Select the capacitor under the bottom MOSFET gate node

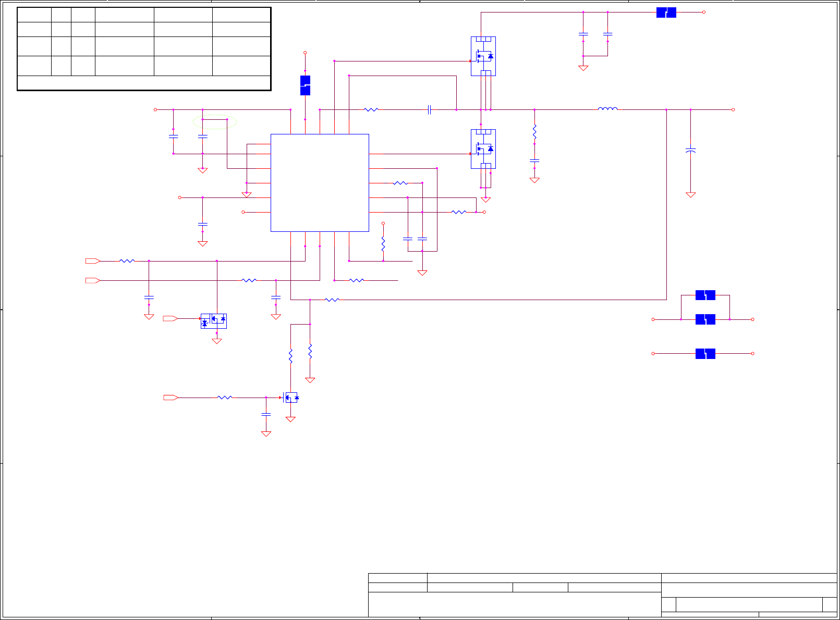click(266, 414)
